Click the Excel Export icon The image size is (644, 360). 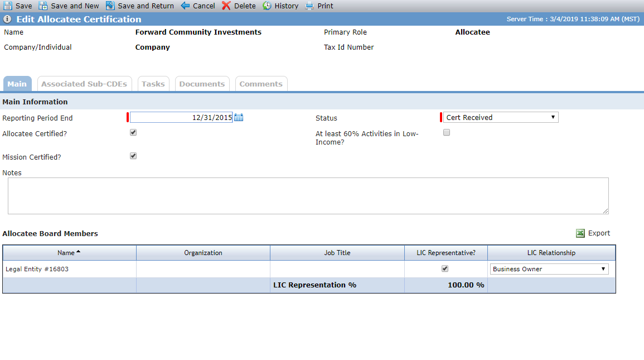click(x=580, y=233)
